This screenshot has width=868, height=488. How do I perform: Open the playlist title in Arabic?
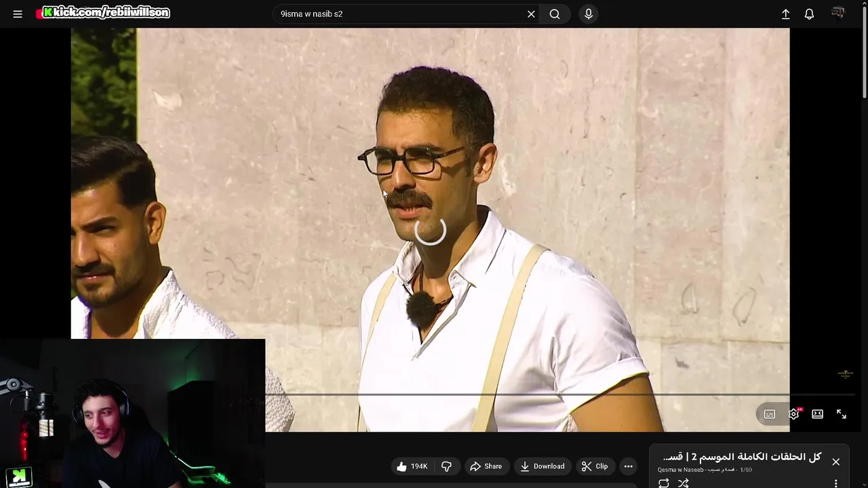click(x=741, y=457)
